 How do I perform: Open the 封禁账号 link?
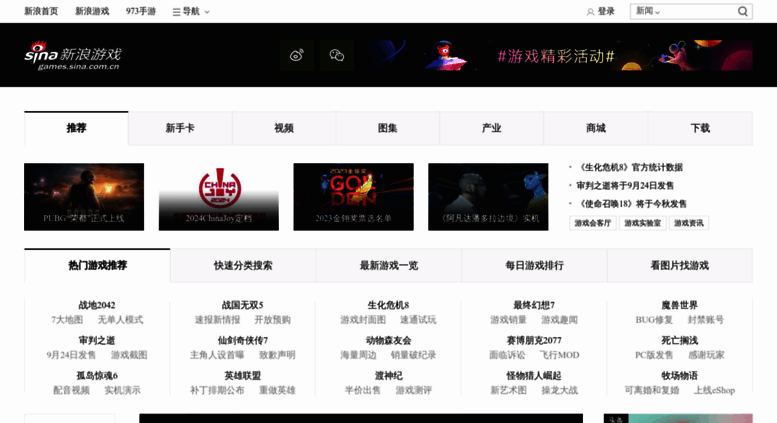(x=706, y=320)
